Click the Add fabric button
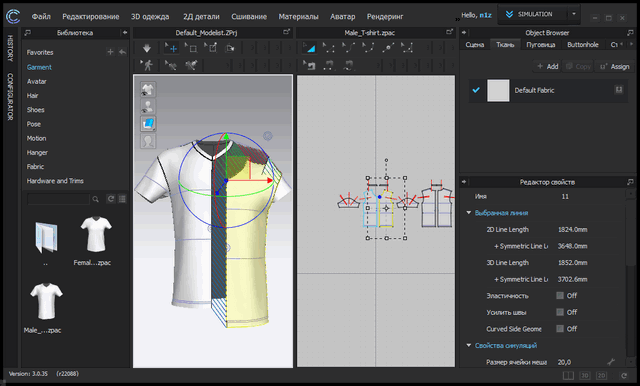This screenshot has width=640, height=386. coord(547,67)
